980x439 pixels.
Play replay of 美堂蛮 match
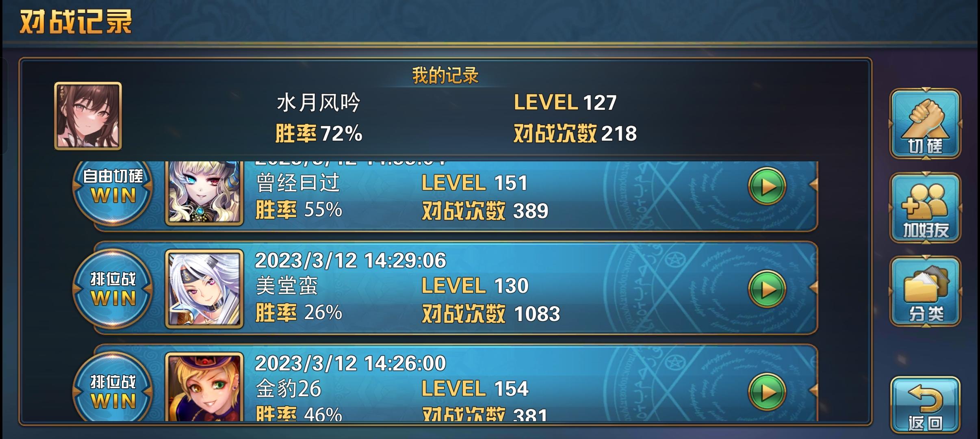pyautogui.click(x=767, y=289)
